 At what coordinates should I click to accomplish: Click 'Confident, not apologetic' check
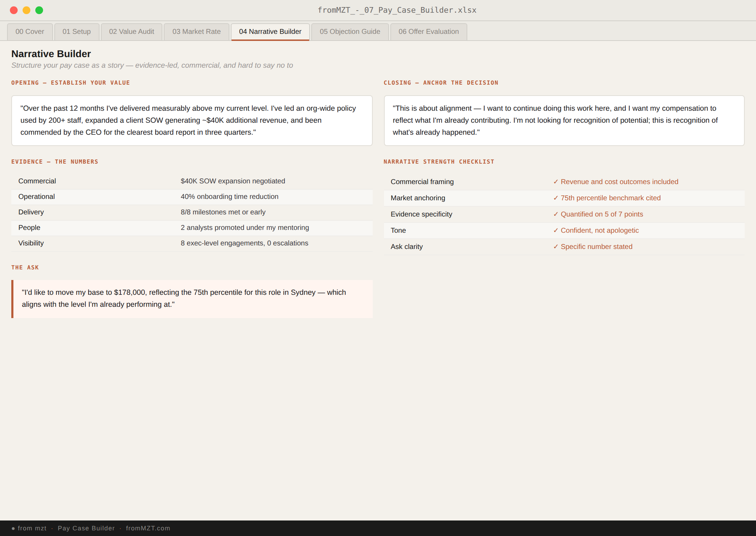[596, 231]
